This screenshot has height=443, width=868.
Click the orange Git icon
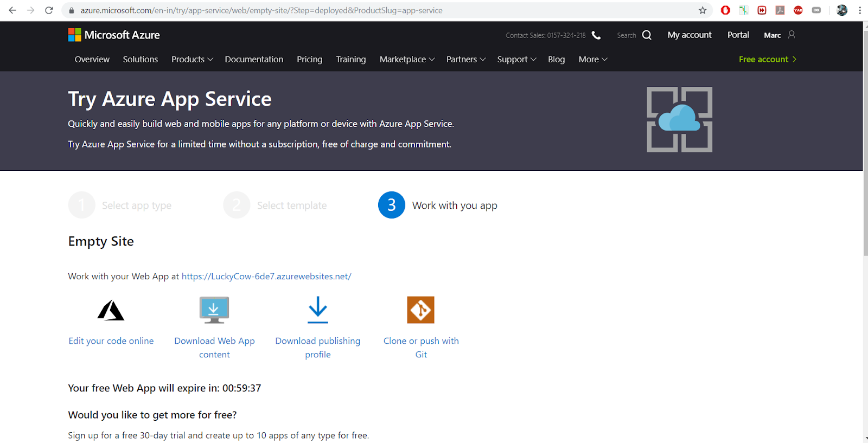pos(421,310)
